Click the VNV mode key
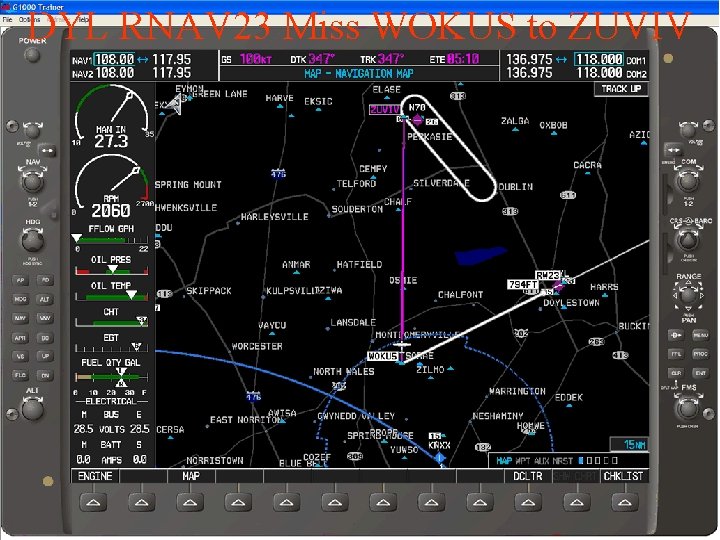 coord(45,318)
